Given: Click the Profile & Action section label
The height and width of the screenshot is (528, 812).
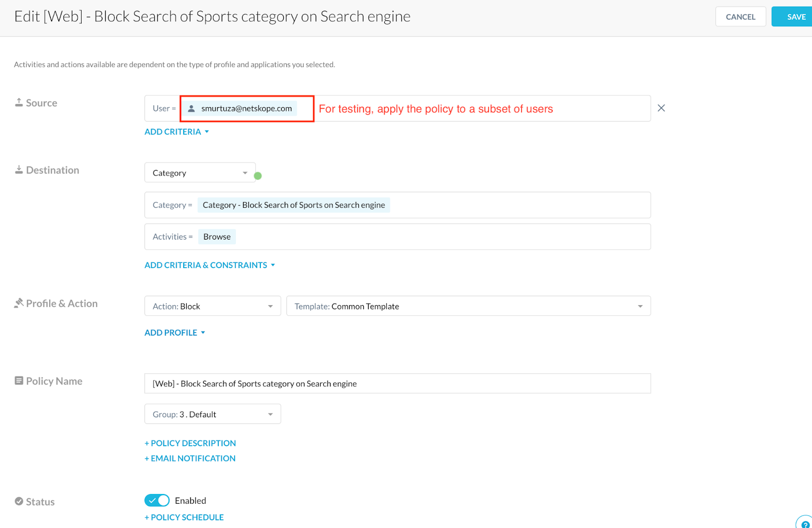Looking at the screenshot, I should click(x=62, y=304).
